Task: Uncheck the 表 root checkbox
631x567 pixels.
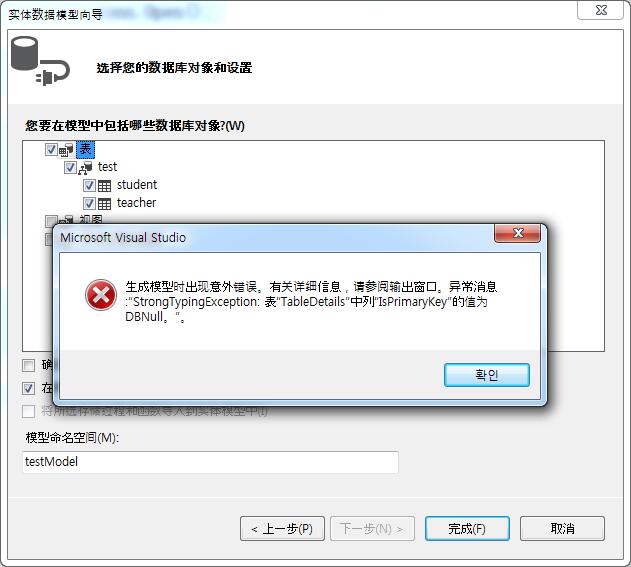Action: pyautogui.click(x=51, y=150)
